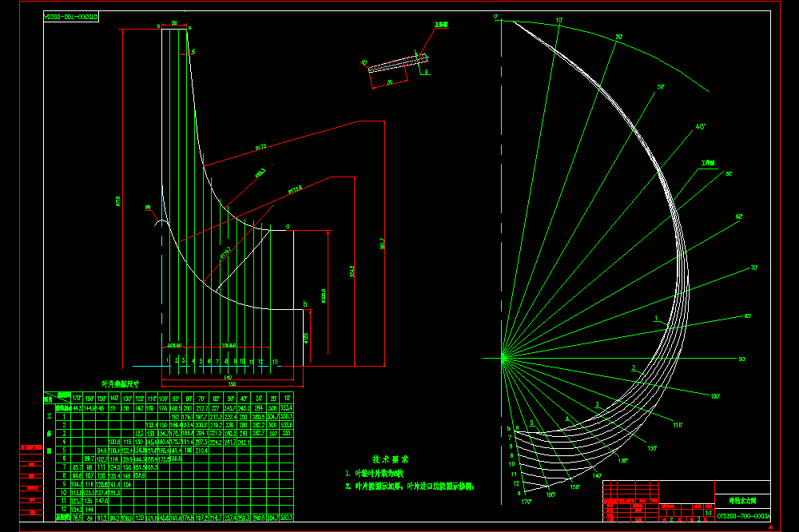
Task: Pick leader number 4 on blade curves
Action: click(x=567, y=419)
